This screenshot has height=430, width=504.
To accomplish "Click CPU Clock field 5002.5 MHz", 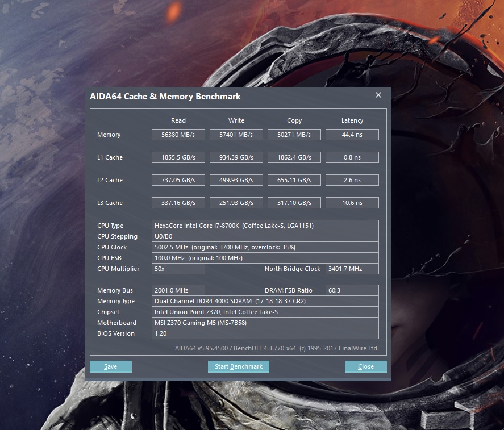I will coord(265,247).
